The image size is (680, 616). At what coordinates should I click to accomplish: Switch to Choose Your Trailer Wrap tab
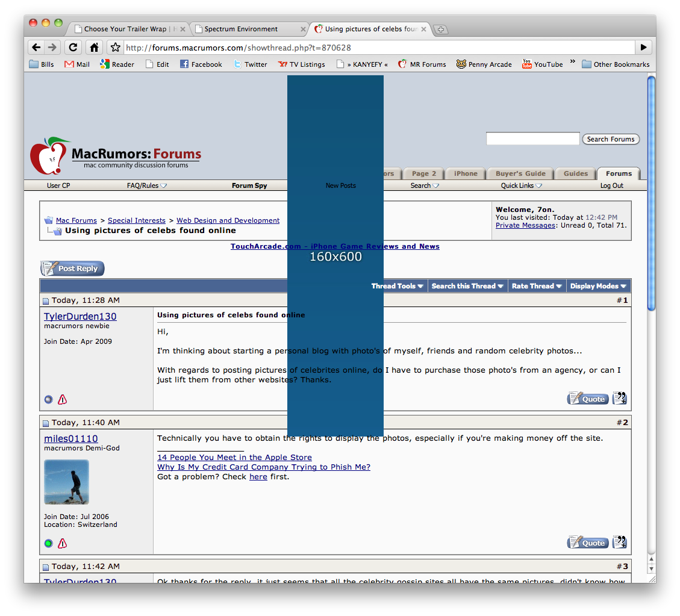point(126,29)
